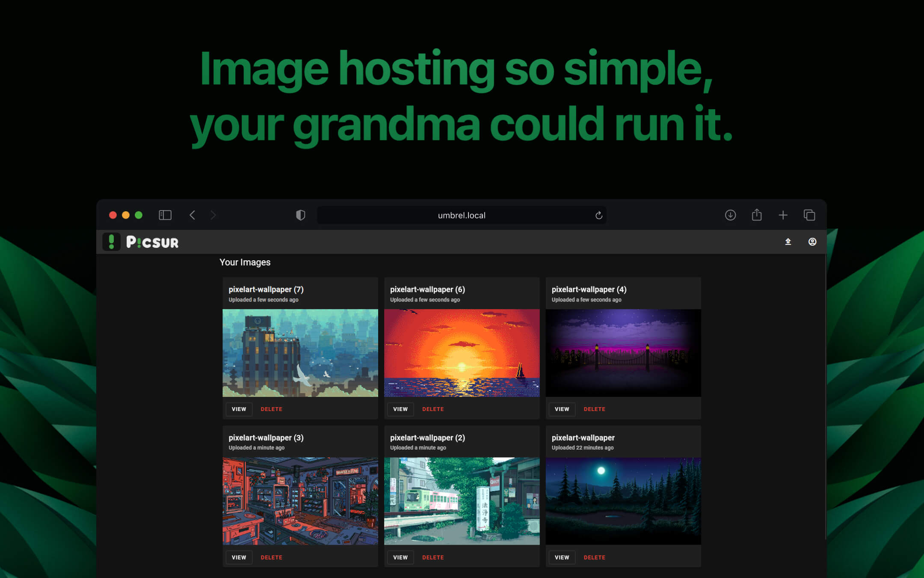
Task: Delete the pixelart-wallpaper (3) image
Action: (271, 557)
